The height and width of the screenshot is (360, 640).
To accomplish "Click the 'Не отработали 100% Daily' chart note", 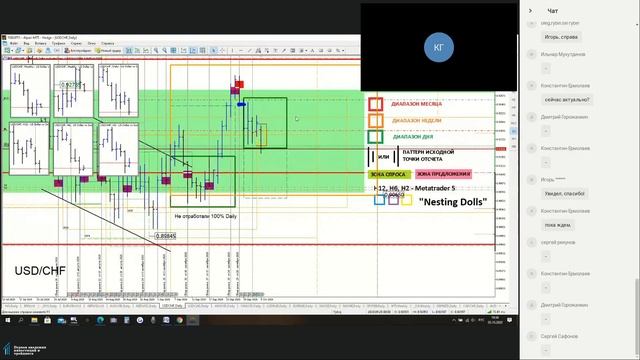I will [205, 216].
